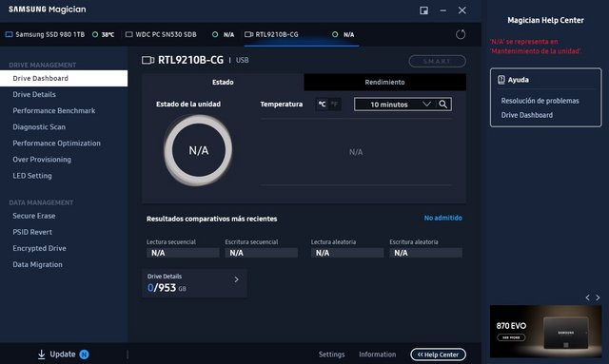Click the Lectura aleatoria N/A value
The width and height of the screenshot is (609, 364).
point(347,253)
